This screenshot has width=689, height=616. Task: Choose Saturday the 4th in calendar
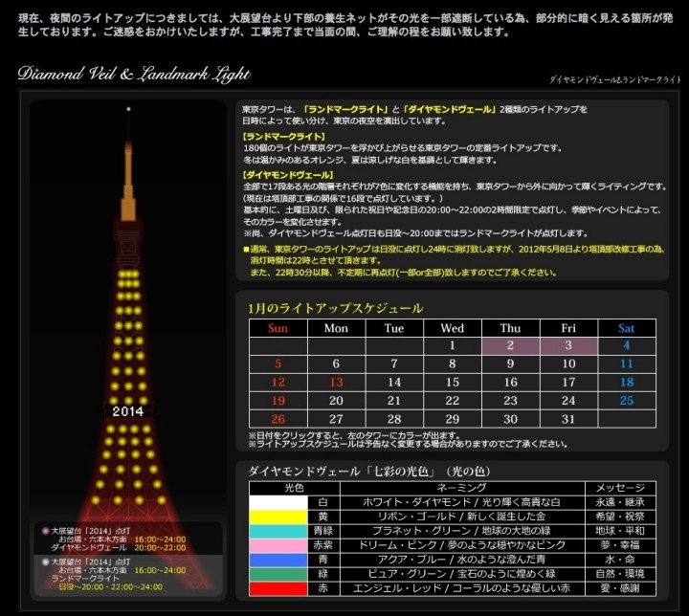(627, 346)
